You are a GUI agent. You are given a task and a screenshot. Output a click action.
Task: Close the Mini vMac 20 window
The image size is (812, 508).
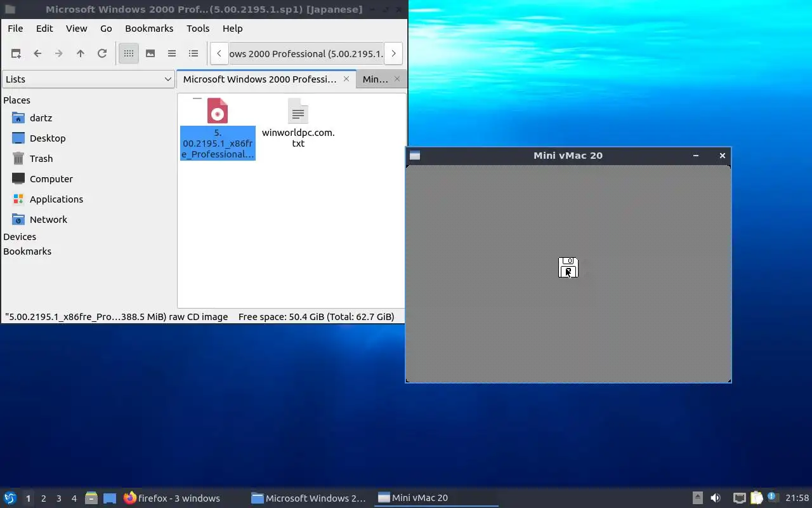[722, 156]
